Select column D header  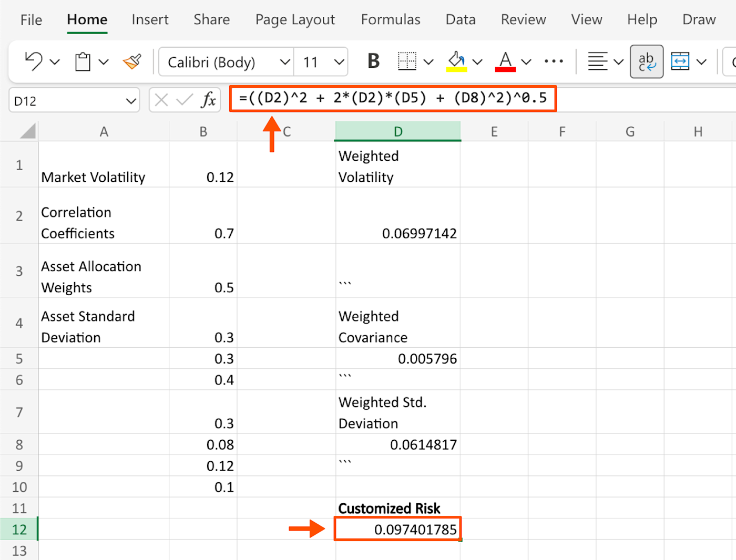[398, 131]
